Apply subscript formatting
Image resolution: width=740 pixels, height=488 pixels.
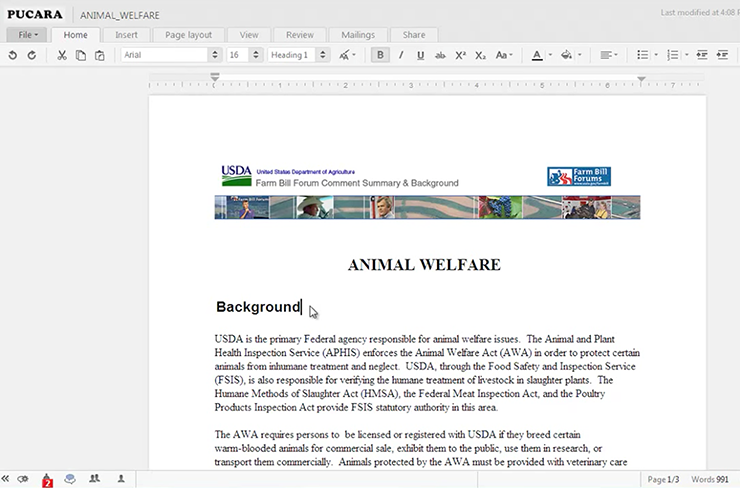tap(480, 55)
